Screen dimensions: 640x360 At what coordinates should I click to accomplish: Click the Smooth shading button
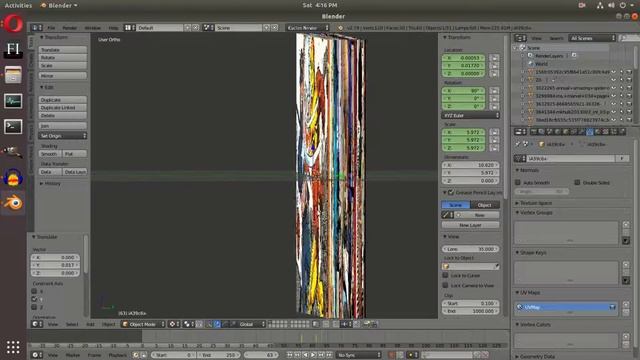tap(50, 154)
